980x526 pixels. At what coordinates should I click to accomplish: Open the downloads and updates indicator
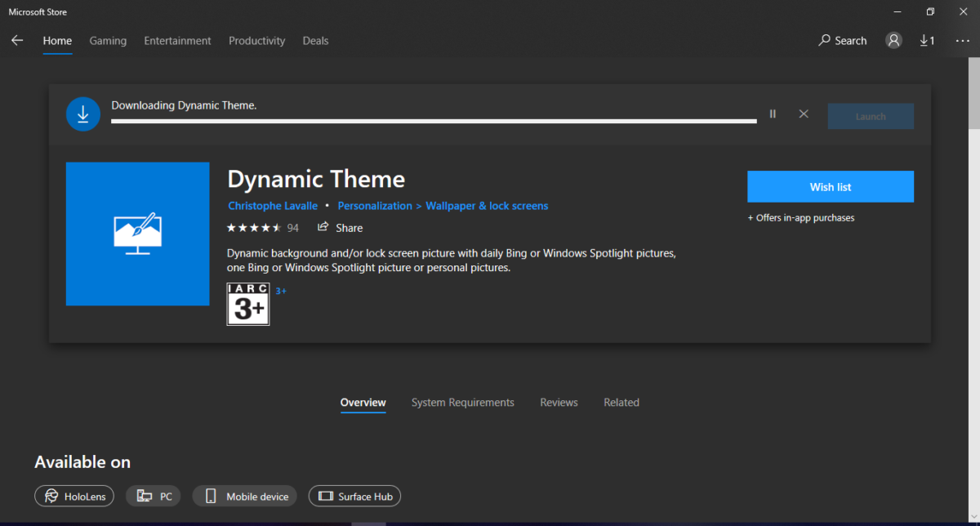tap(927, 41)
